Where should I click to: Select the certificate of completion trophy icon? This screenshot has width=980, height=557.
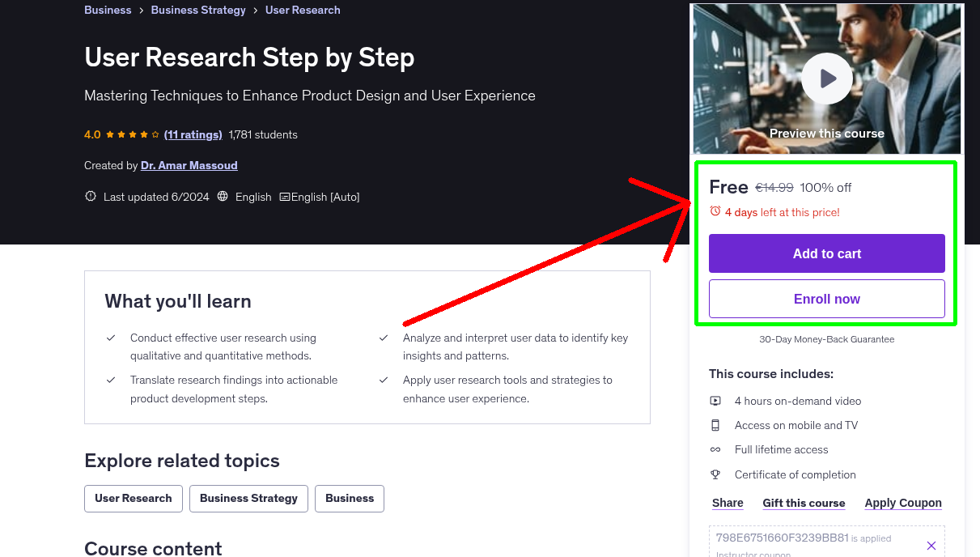715,474
